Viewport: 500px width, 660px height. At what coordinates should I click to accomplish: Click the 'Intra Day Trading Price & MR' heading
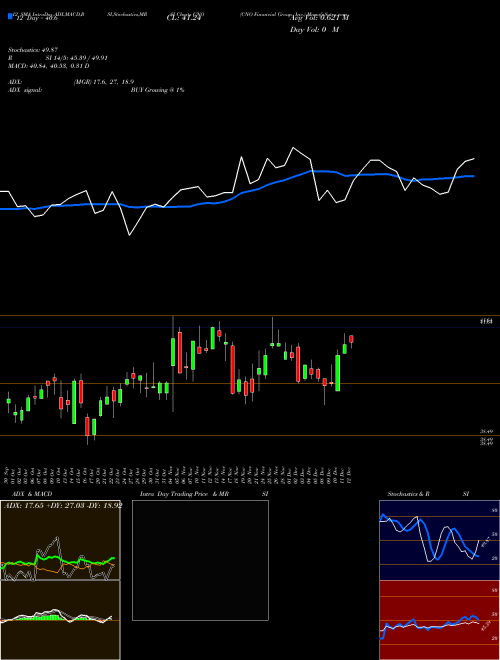[x=184, y=494]
